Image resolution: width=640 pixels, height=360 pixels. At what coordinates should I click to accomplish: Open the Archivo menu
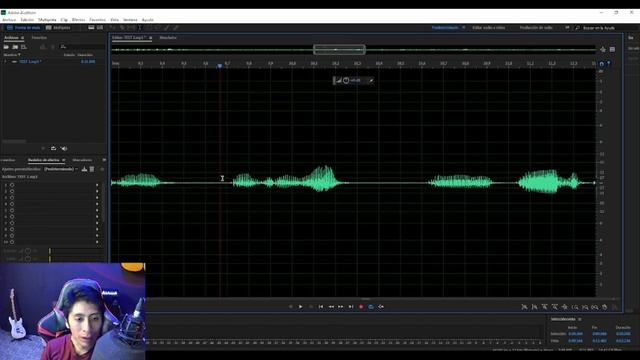[x=9, y=20]
